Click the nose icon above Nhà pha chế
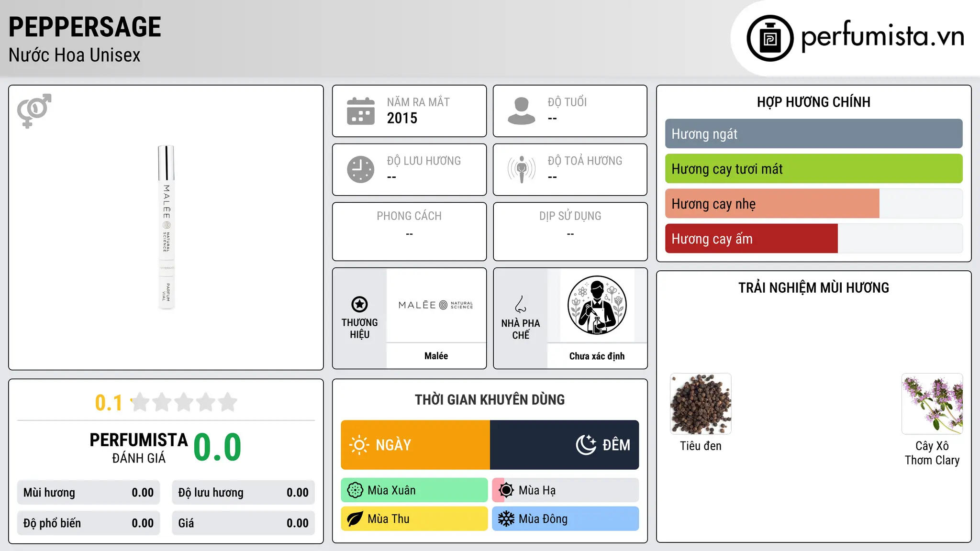980x551 pixels. [521, 304]
